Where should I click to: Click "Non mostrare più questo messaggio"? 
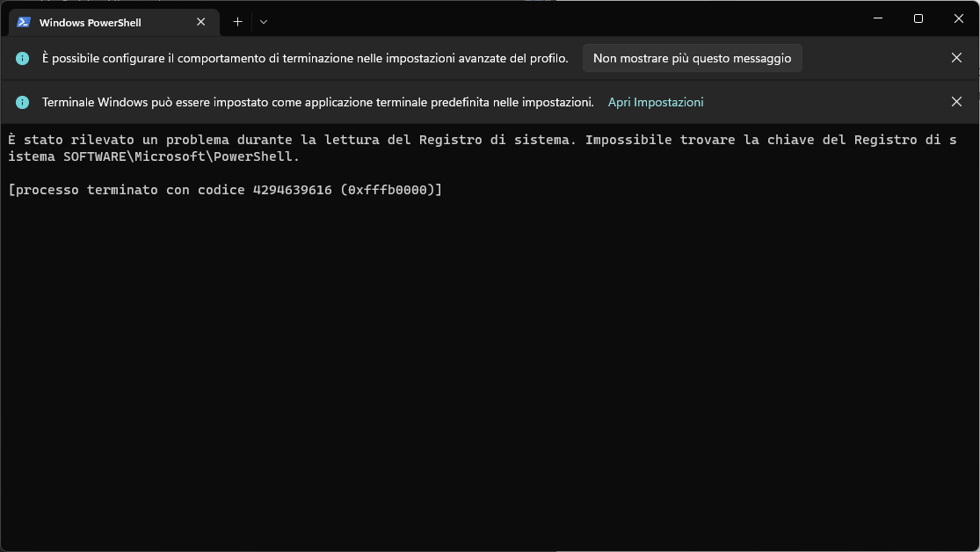692,57
